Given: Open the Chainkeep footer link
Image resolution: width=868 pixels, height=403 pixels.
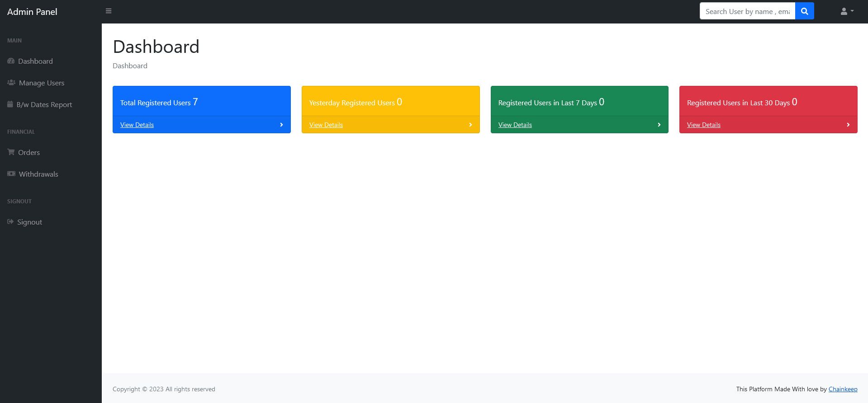Looking at the screenshot, I should pyautogui.click(x=843, y=389).
